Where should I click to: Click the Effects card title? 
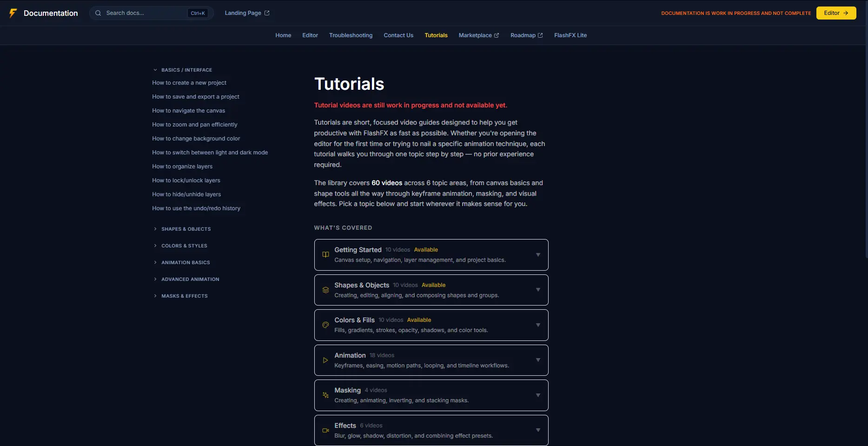click(x=345, y=426)
